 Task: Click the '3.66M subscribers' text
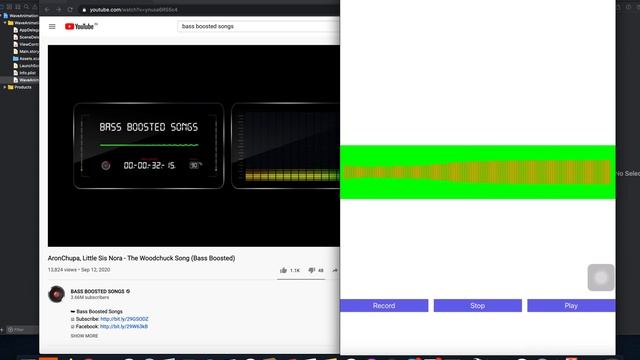coord(90,298)
